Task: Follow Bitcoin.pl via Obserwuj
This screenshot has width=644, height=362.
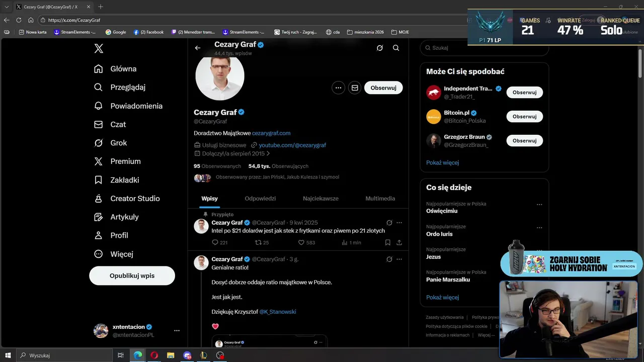Action: [x=524, y=117]
